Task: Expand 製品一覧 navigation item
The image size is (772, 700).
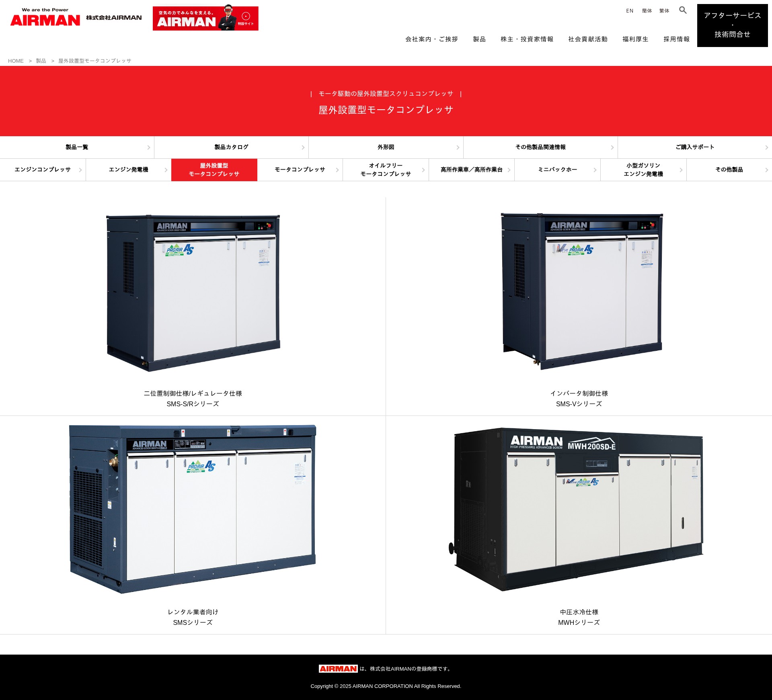Action: [x=77, y=147]
